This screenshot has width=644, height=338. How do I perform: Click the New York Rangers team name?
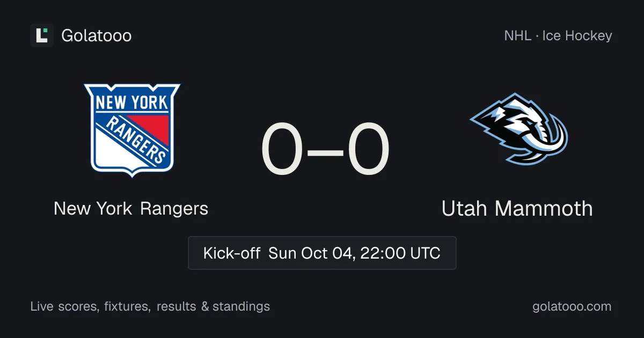(x=131, y=208)
